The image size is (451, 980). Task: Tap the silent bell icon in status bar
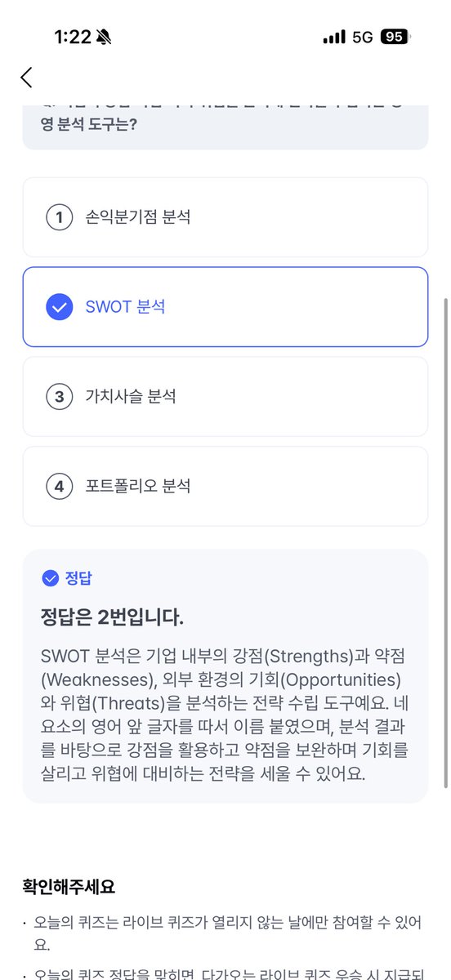point(104,37)
